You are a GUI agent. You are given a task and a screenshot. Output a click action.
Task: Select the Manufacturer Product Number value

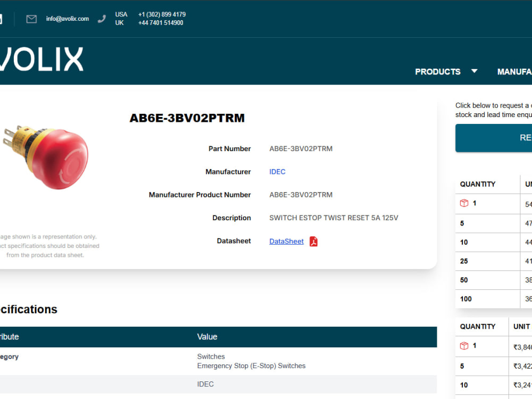tap(301, 195)
